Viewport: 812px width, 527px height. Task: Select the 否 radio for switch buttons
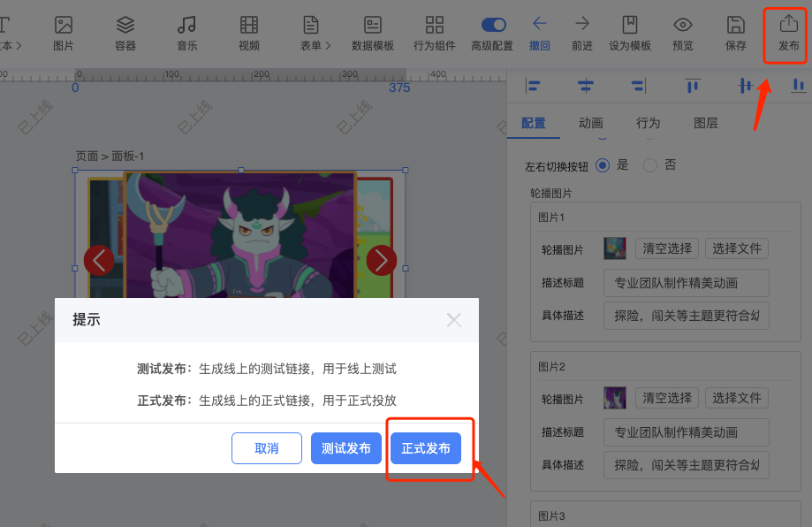pyautogui.click(x=649, y=165)
